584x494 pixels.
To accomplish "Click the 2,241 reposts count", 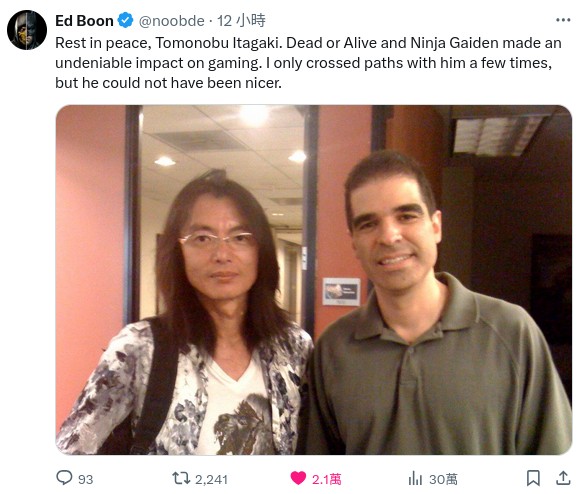I will (x=211, y=479).
